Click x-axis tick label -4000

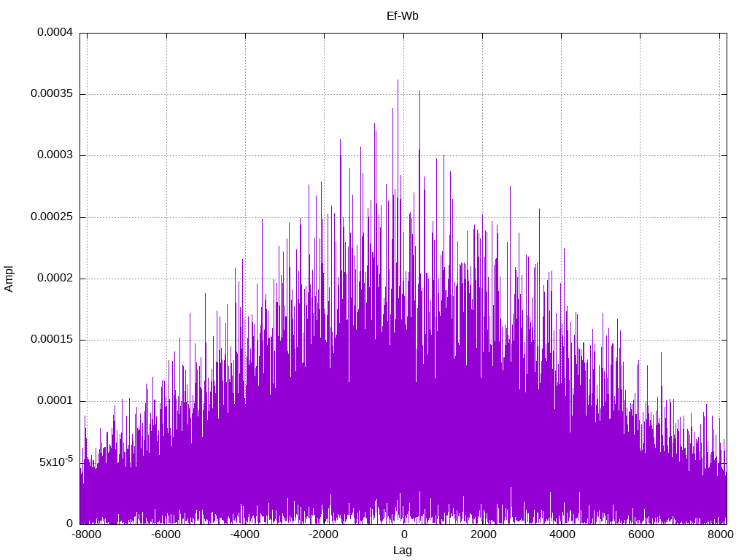245,534
